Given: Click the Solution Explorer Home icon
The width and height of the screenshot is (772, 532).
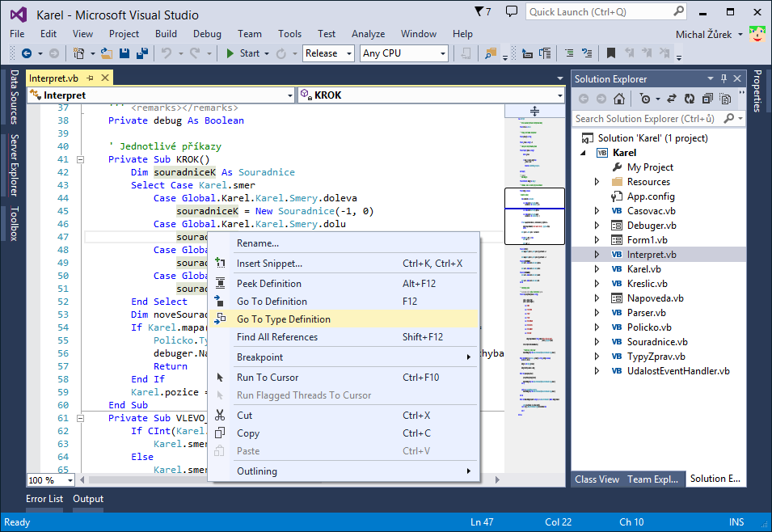Looking at the screenshot, I should [618, 98].
